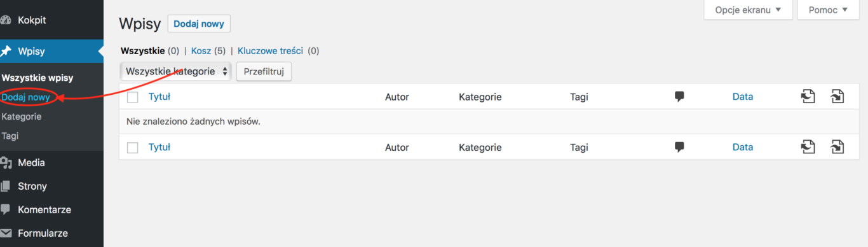The height and width of the screenshot is (247, 868).
Task: Sort by comments bubble icon in header row
Action: (x=679, y=97)
